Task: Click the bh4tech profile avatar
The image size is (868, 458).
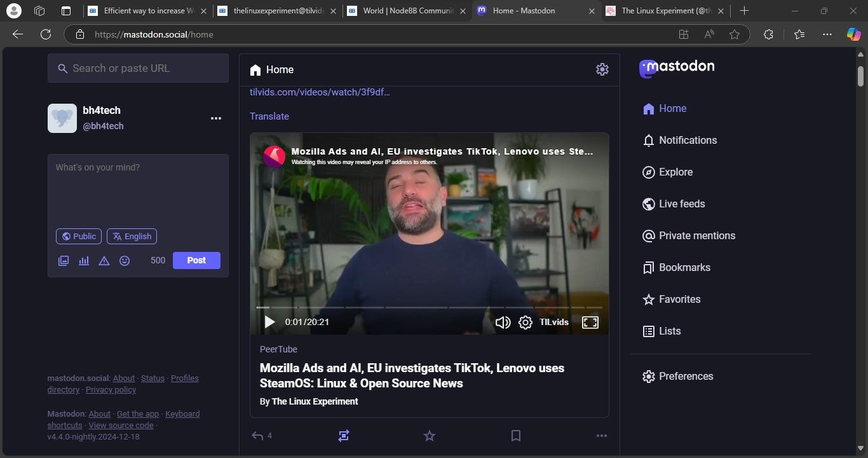Action: (x=62, y=118)
